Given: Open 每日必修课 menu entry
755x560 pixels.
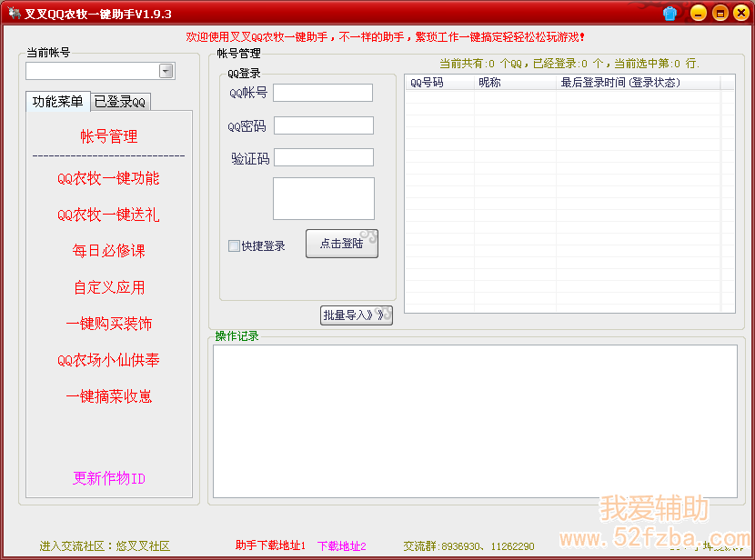Looking at the screenshot, I should click(x=109, y=251).
